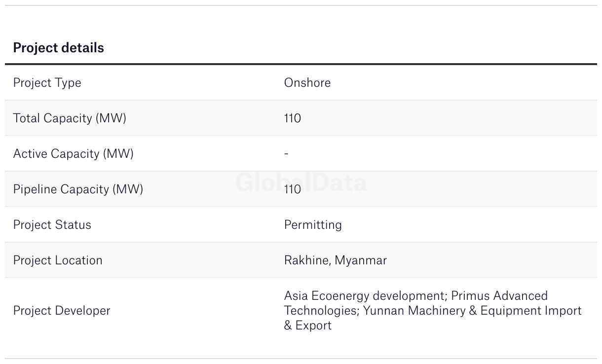Select the Pipeline Capacity (MW) label

pos(78,189)
